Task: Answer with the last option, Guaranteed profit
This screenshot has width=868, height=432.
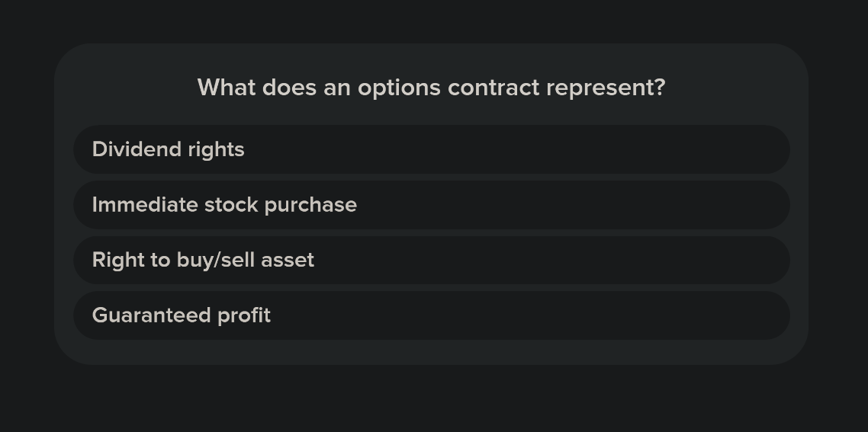Action: (x=431, y=315)
